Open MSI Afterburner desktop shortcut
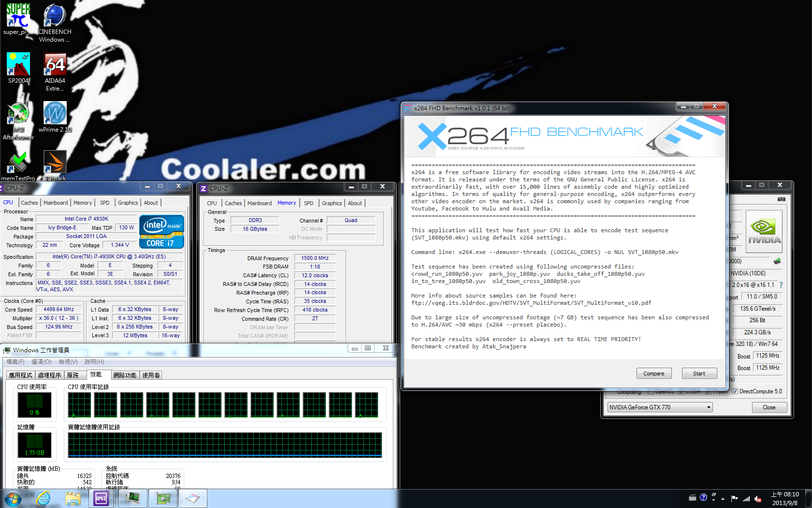This screenshot has height=508, width=812. point(18,121)
